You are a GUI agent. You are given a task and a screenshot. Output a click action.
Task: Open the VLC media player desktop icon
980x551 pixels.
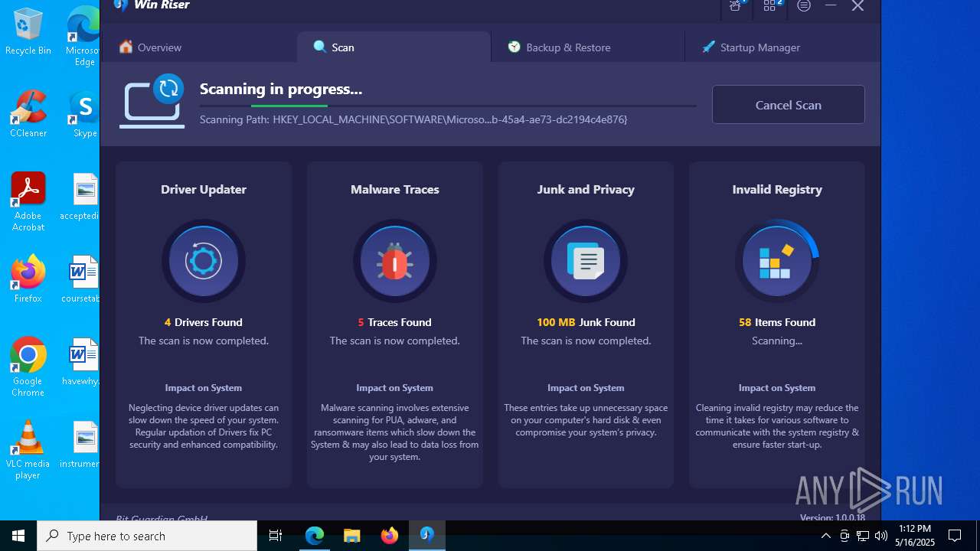tap(28, 450)
